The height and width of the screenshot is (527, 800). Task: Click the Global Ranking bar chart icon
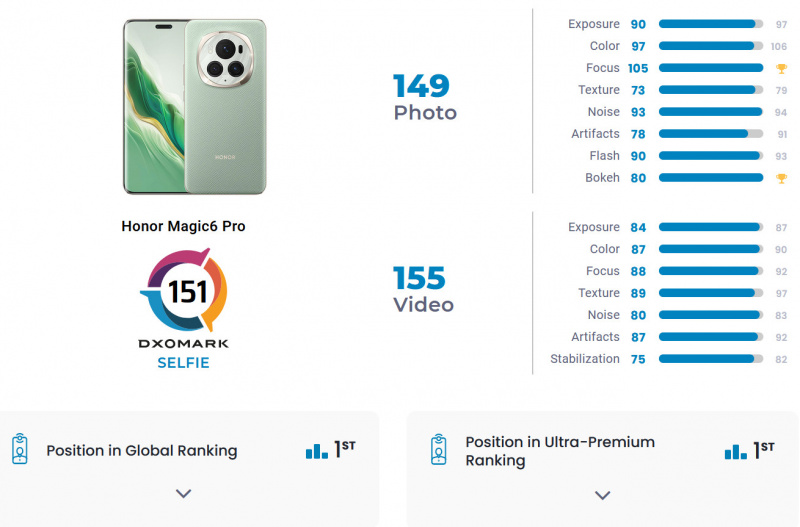[316, 451]
